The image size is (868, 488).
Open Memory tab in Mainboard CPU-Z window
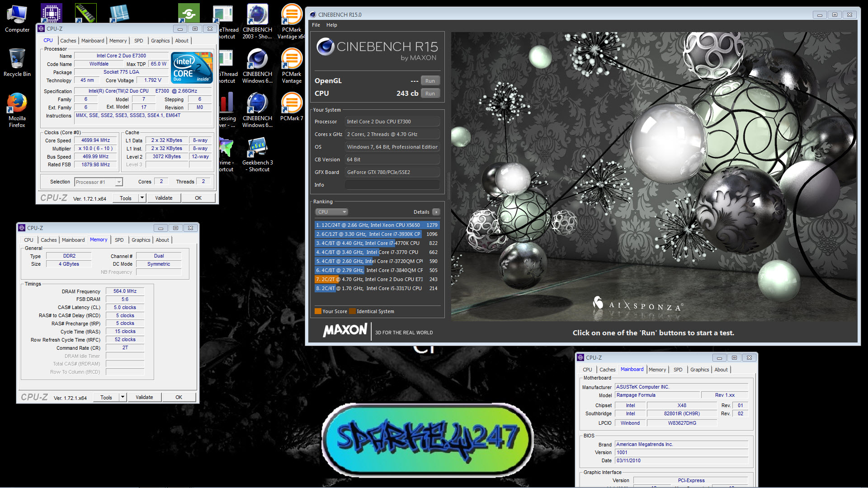pos(657,370)
